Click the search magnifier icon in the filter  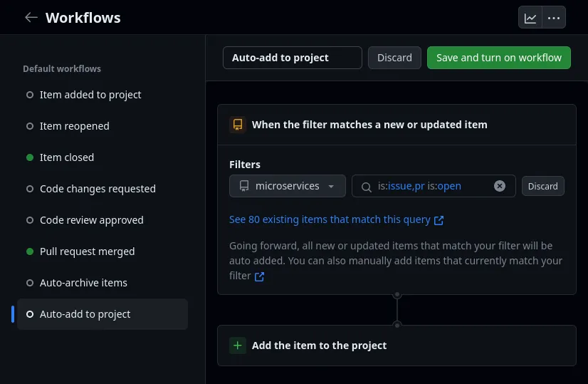click(x=367, y=187)
